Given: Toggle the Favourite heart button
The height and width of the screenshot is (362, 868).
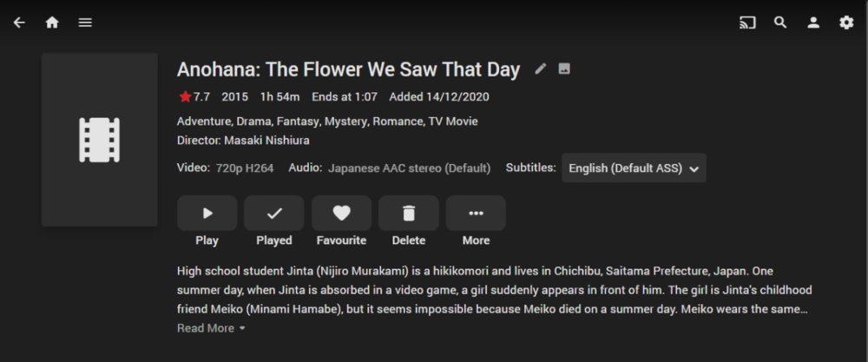Looking at the screenshot, I should [341, 214].
